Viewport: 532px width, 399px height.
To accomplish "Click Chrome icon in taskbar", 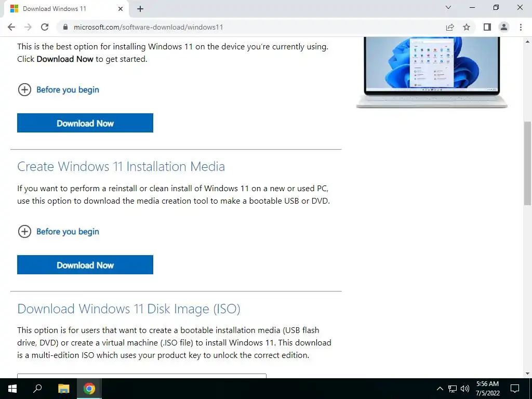I will 89,389.
